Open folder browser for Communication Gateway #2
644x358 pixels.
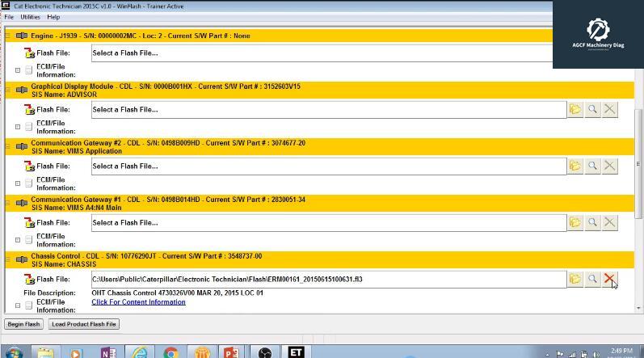coord(575,166)
